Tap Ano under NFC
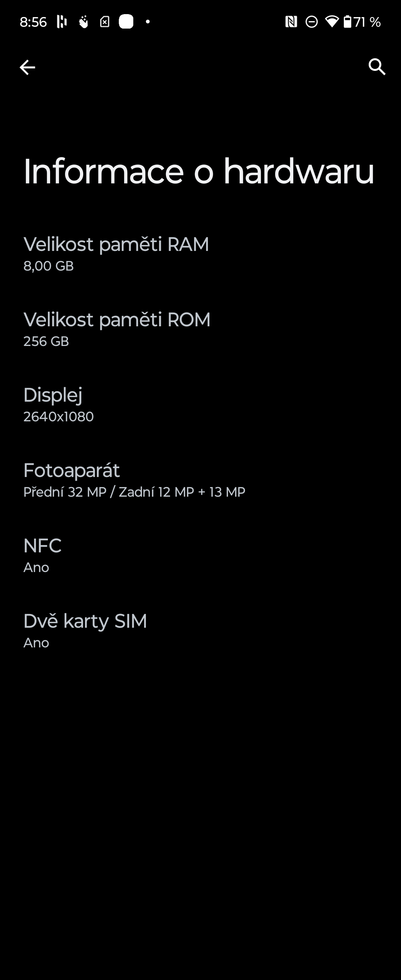Viewport: 401px width, 980px height. [x=36, y=567]
